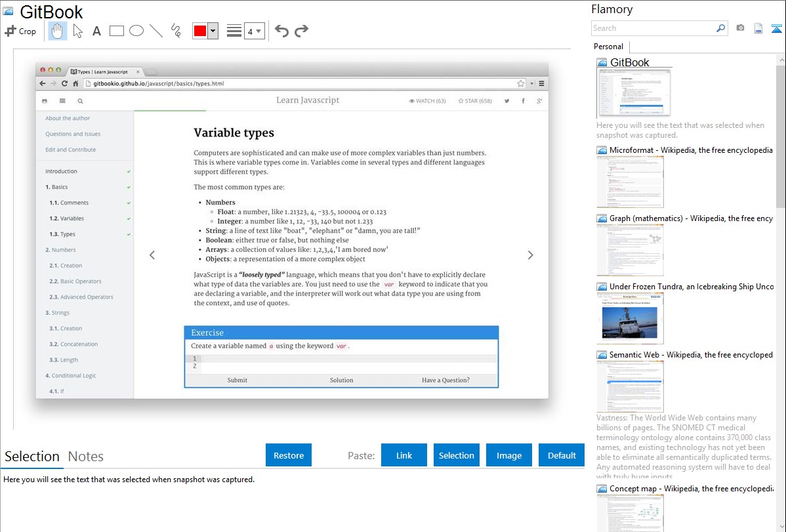Click the Facebook share icon
This screenshot has width=786, height=532.
(x=524, y=101)
